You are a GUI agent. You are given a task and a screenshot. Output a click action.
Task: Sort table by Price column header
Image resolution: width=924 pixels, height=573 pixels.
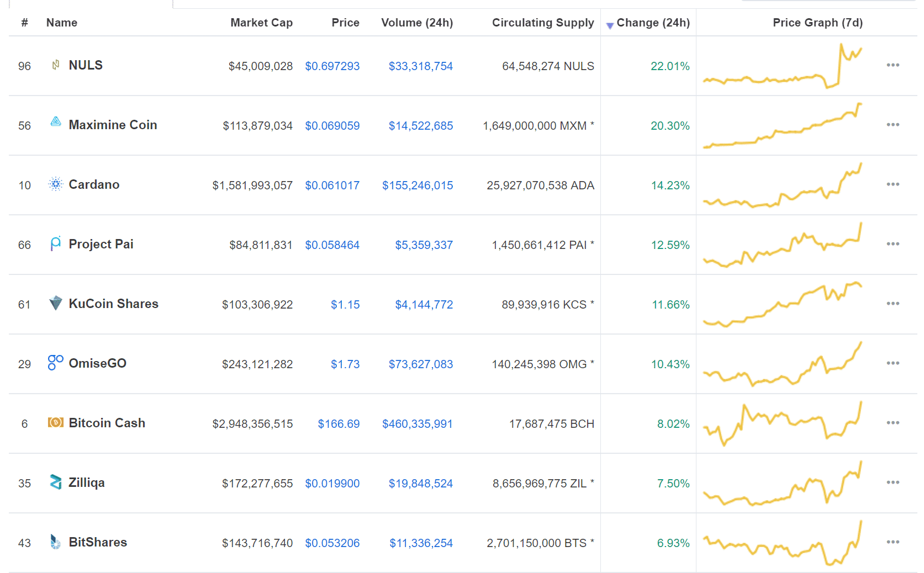click(345, 23)
